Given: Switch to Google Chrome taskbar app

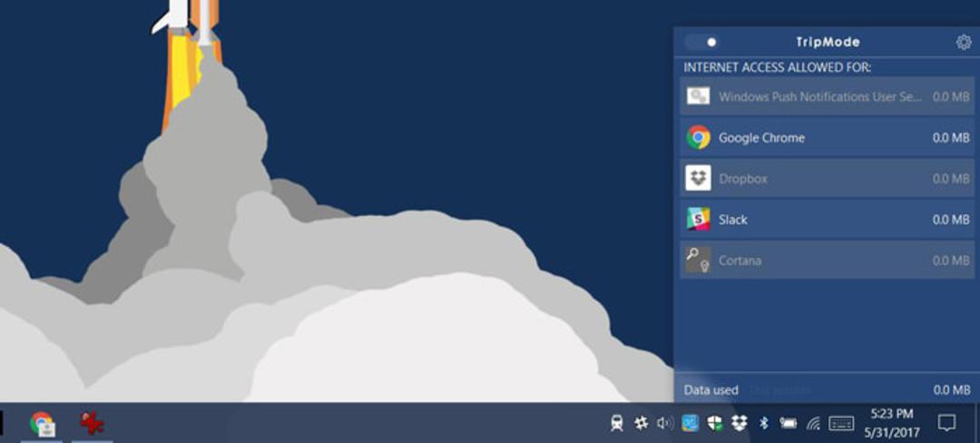Looking at the screenshot, I should (x=42, y=424).
